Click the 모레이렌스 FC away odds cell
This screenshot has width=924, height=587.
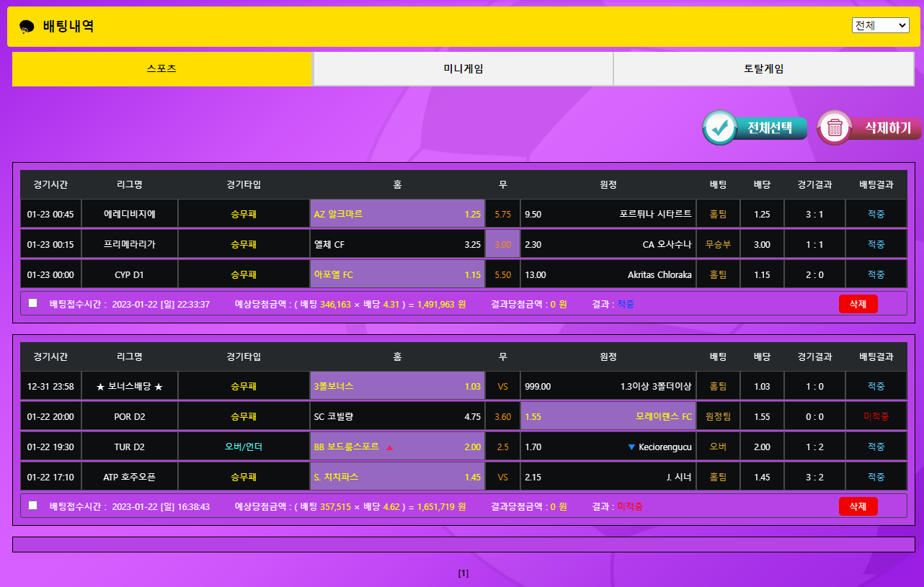[x=608, y=416]
